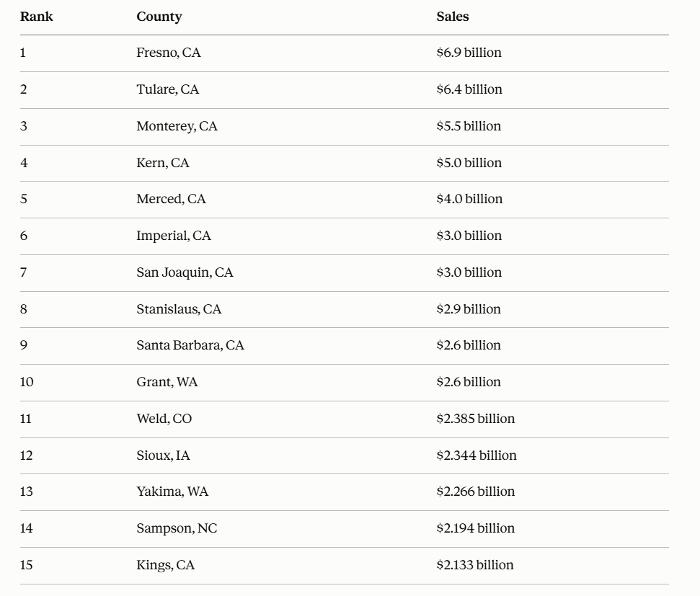Click the $2.266 billion Yakima sales figure
The width and height of the screenshot is (700, 596).
(476, 492)
